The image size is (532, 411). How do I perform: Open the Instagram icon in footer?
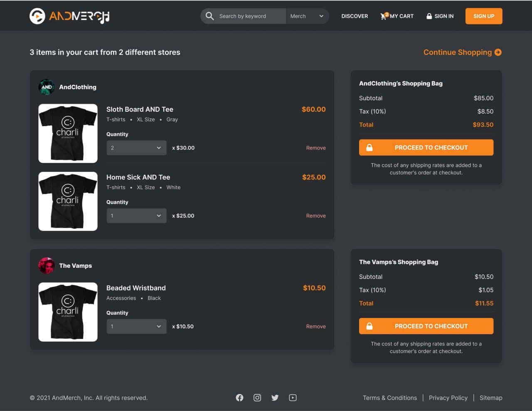(x=257, y=398)
